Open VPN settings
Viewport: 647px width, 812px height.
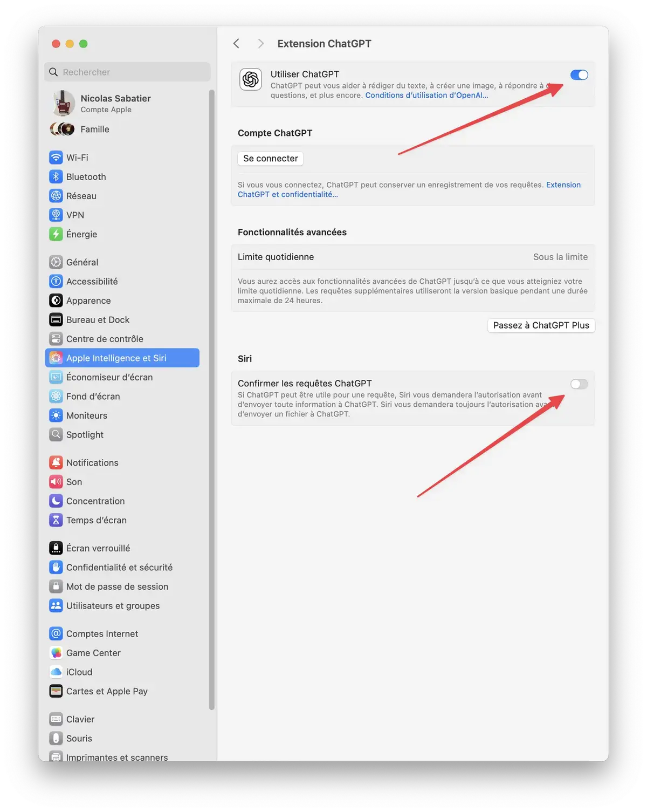pyautogui.click(x=74, y=215)
